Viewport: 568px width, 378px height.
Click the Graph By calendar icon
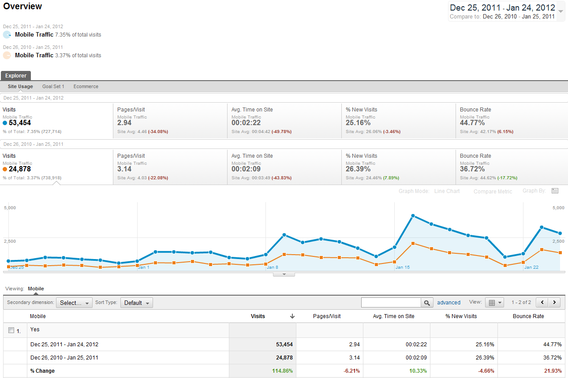pos(555,191)
